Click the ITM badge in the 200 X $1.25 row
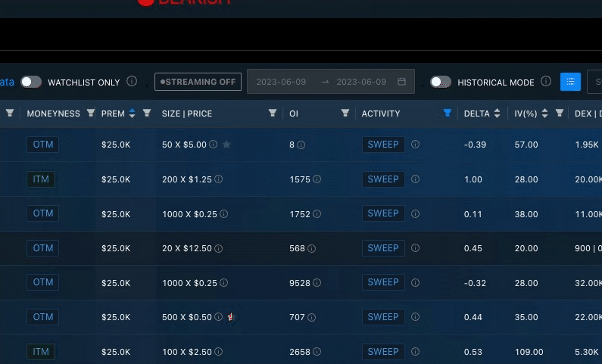The width and height of the screenshot is (602, 364). (41, 179)
